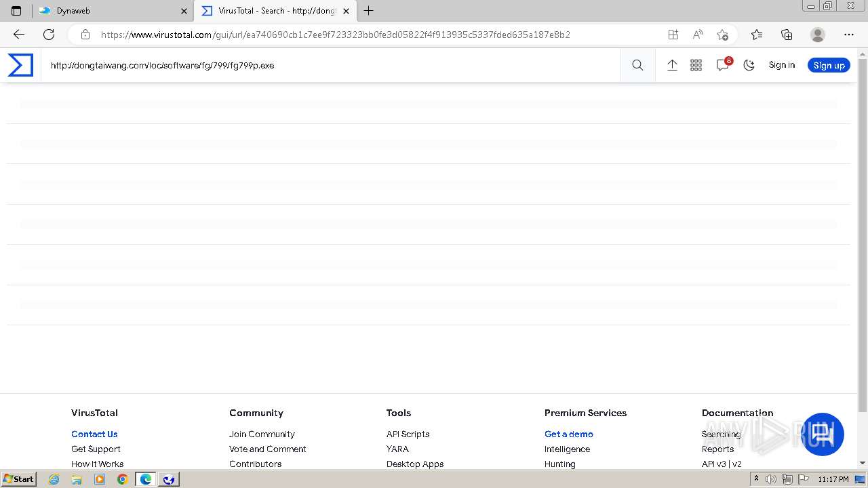Click How It Works link
Viewport: 868px width, 488px height.
click(97, 464)
